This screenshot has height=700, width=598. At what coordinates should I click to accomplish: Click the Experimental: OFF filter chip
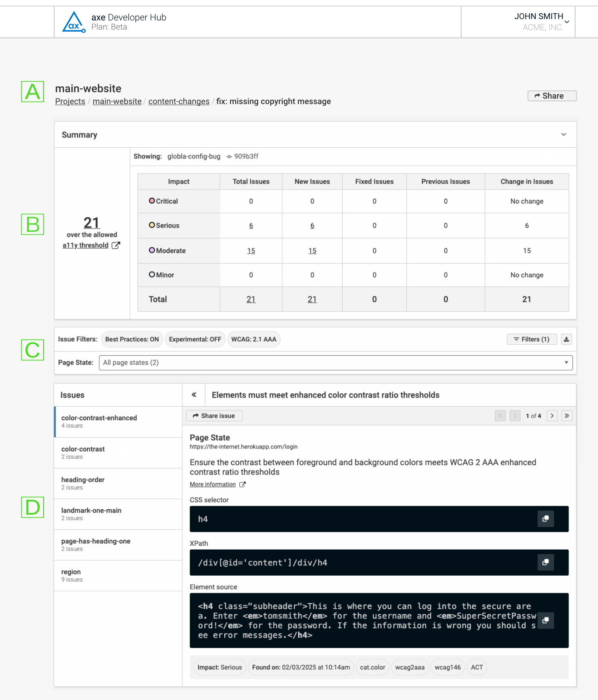(x=195, y=340)
